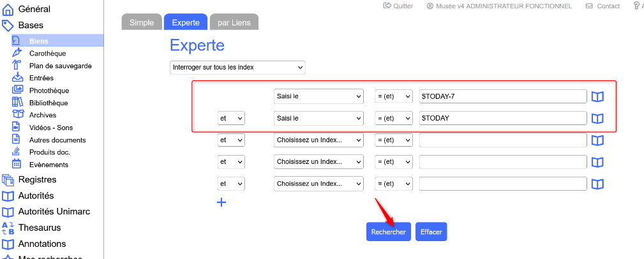Open the first 'Choisissez un Index...' dropdown

(x=318, y=140)
